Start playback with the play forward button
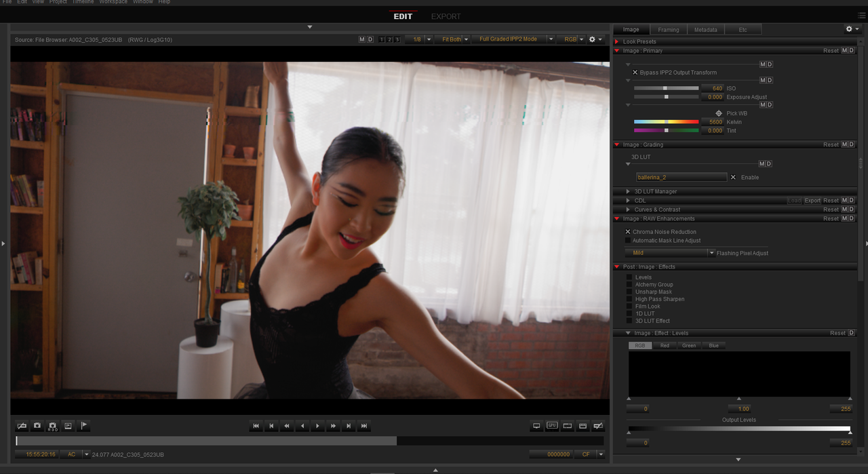This screenshot has height=474, width=868. [318, 426]
